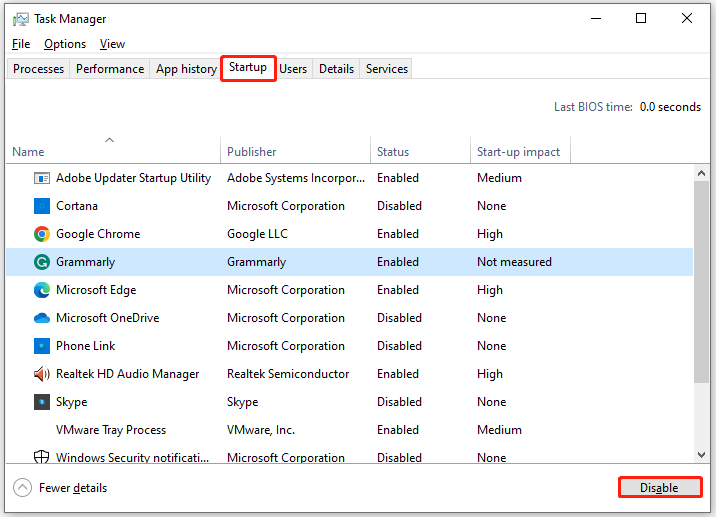
Task: Select the Google Chrome entry name
Action: [98, 234]
